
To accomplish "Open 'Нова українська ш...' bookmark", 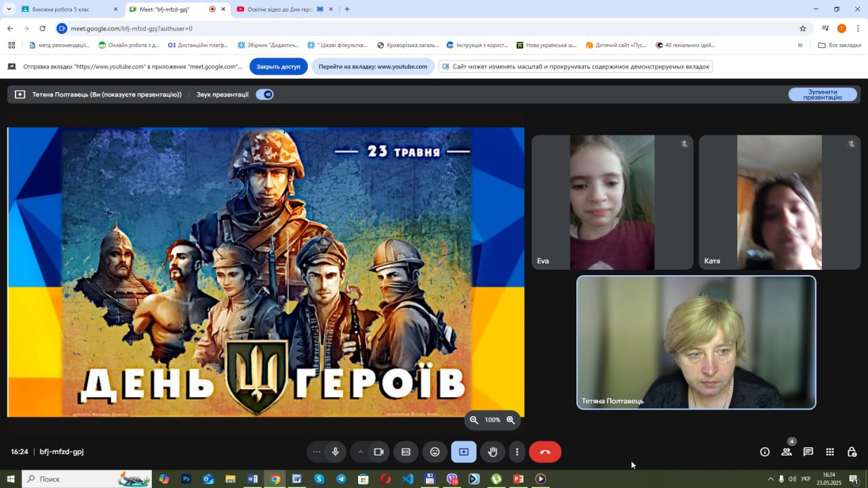I will coord(547,45).
